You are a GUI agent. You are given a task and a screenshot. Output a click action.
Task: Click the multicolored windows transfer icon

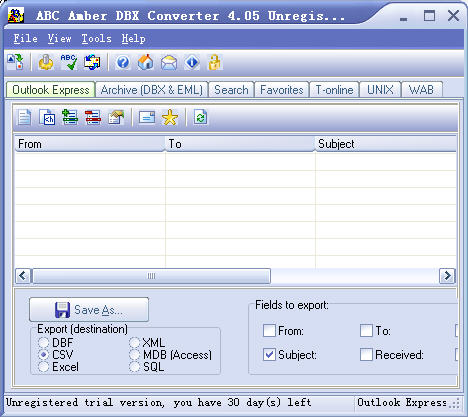coord(92,62)
